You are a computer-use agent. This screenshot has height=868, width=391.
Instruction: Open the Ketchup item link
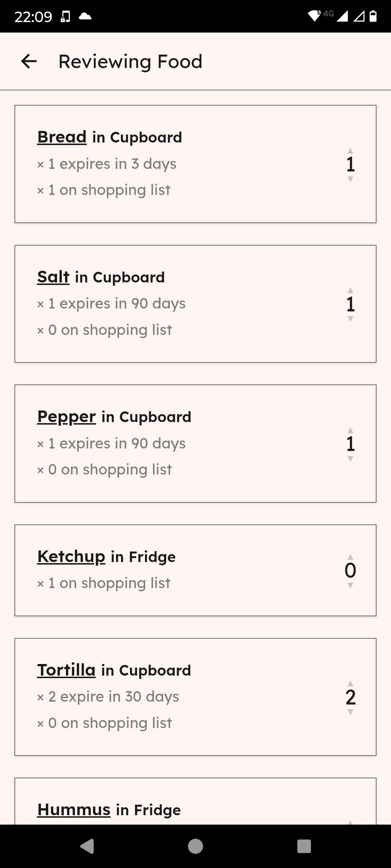(x=71, y=557)
